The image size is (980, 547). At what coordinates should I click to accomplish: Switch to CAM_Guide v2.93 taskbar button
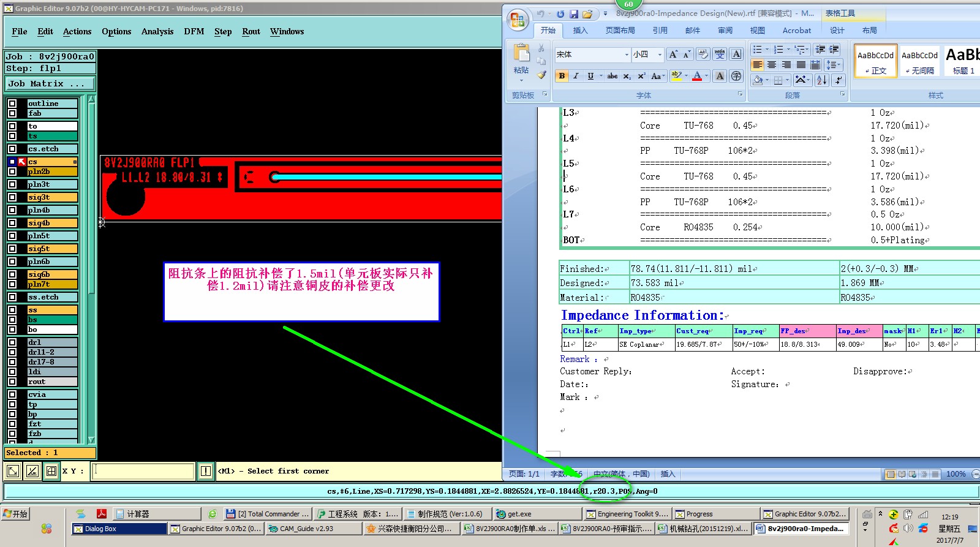tap(314, 529)
